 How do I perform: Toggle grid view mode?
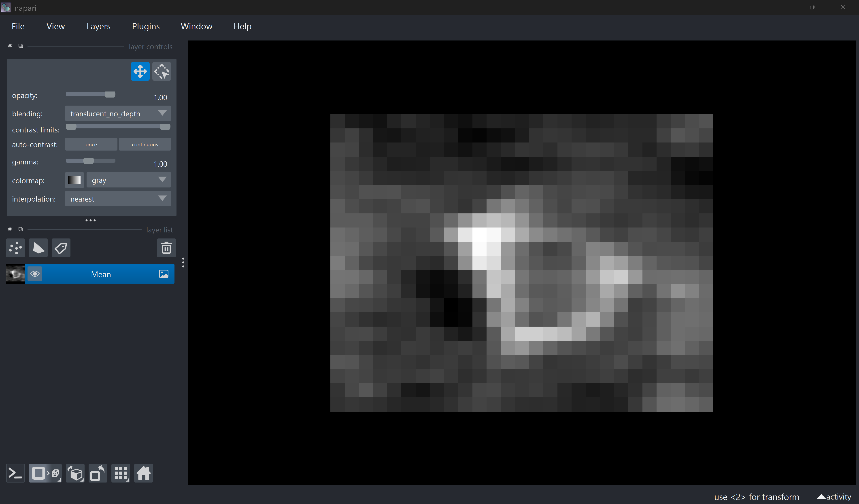(121, 473)
